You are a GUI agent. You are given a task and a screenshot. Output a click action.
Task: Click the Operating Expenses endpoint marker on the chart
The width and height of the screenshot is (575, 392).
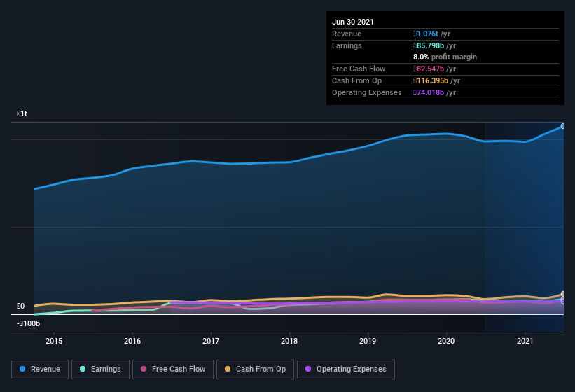tap(563, 301)
